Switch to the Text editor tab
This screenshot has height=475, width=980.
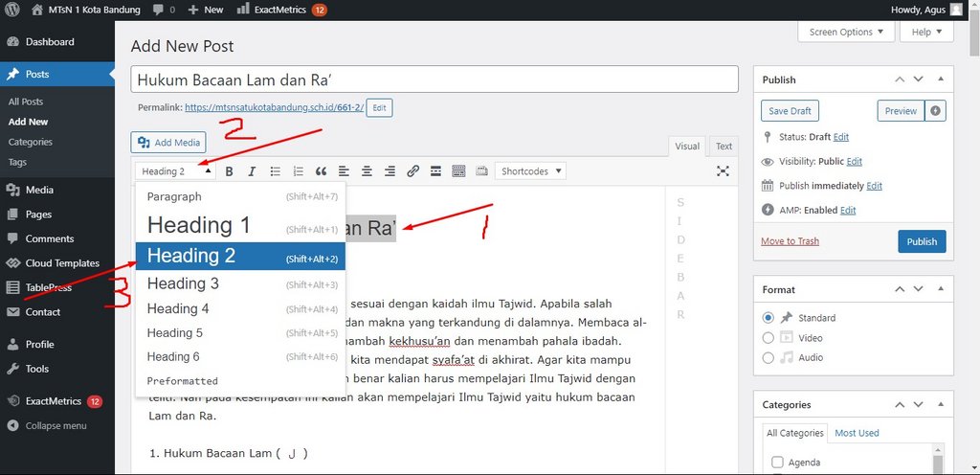click(x=724, y=147)
